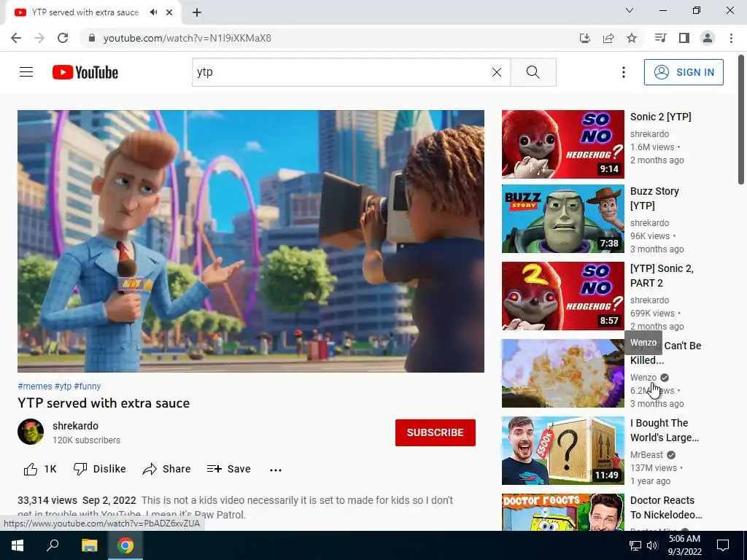The height and width of the screenshot is (560, 747).
Task: Open the #ytp hashtag link
Action: click(x=63, y=386)
